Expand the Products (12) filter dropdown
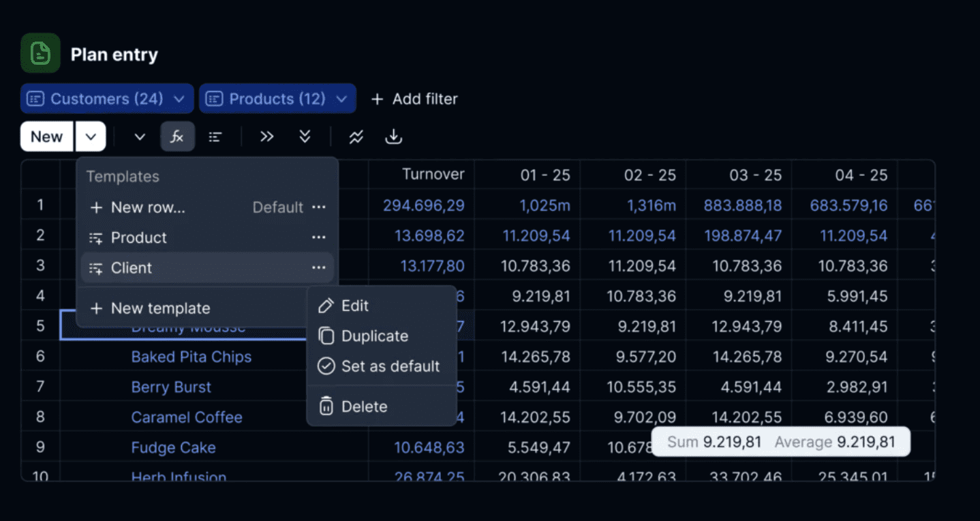The image size is (980, 521). tap(277, 99)
